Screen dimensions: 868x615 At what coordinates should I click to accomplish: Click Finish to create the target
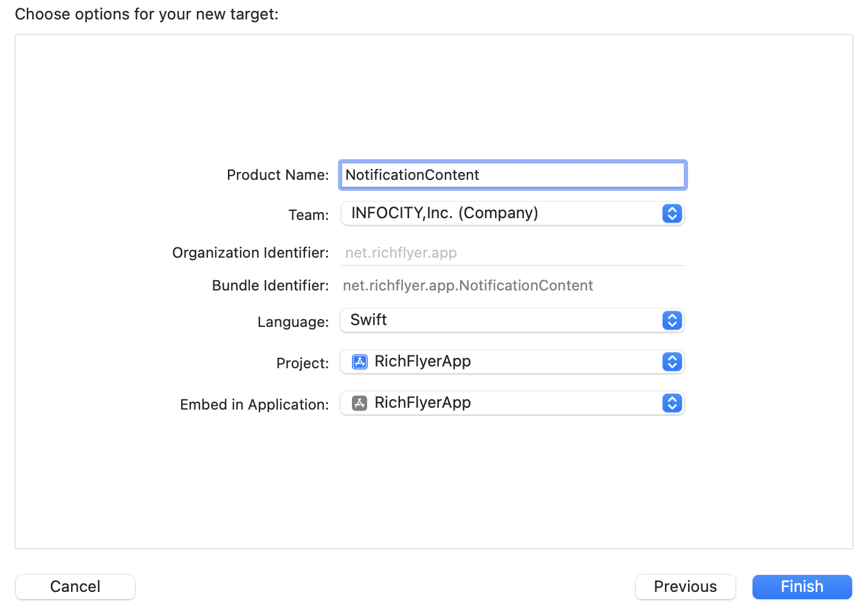click(802, 586)
